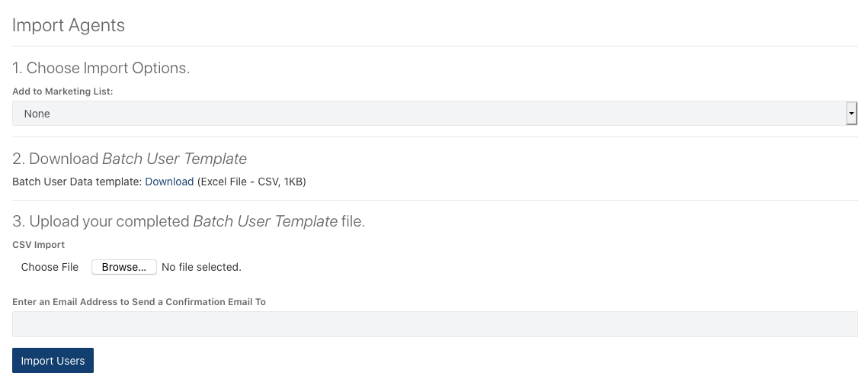Click the arrow on the None select box
The height and width of the screenshot is (389, 868).
tap(851, 114)
